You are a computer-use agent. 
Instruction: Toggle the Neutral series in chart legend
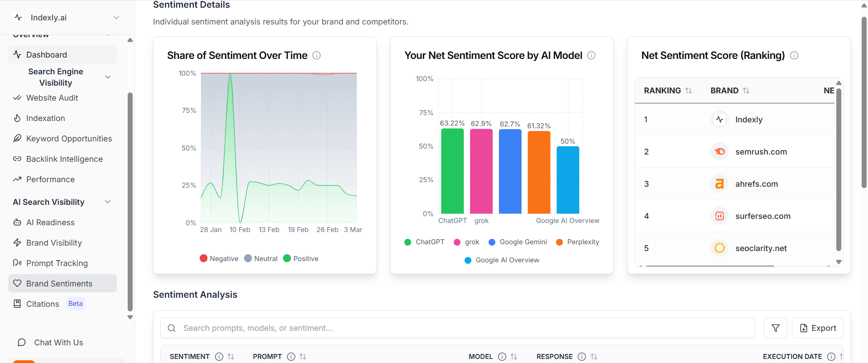coord(261,258)
